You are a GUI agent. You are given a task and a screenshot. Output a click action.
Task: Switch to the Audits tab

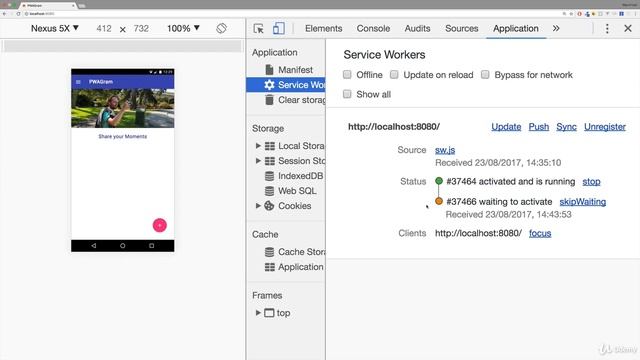click(417, 29)
